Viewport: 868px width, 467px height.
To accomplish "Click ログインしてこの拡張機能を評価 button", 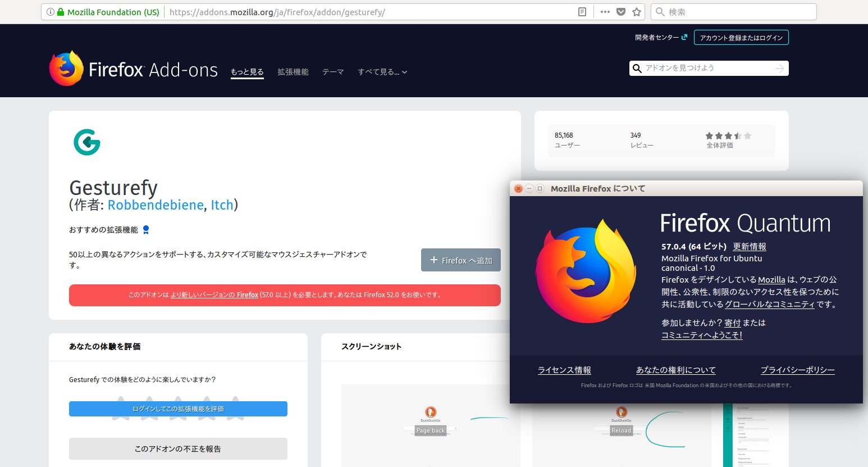I will [178, 409].
